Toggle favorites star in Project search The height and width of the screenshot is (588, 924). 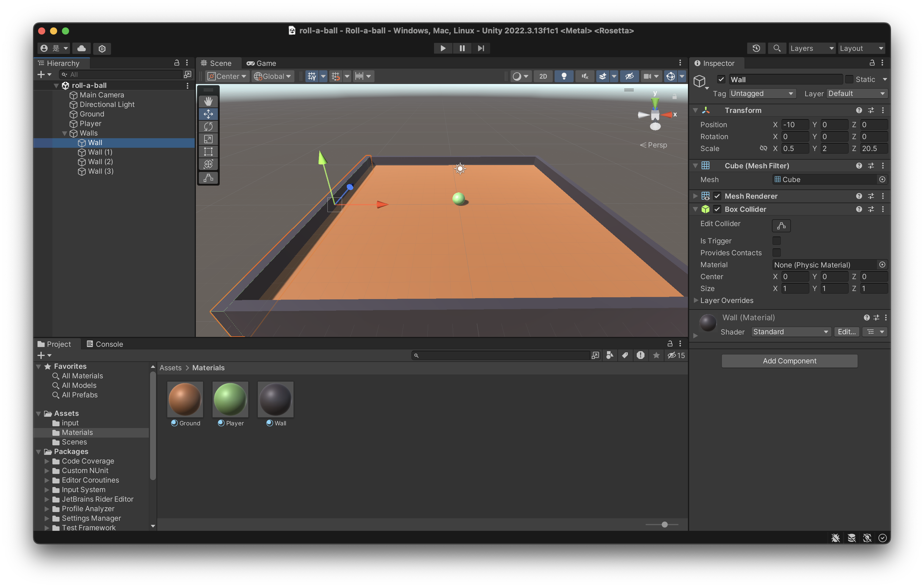pos(656,356)
